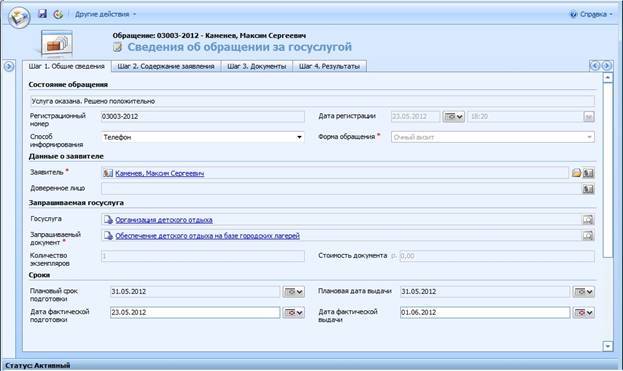Switch to Шаг 2. Содержание заявления tab
The image size is (623, 371).
pos(166,66)
